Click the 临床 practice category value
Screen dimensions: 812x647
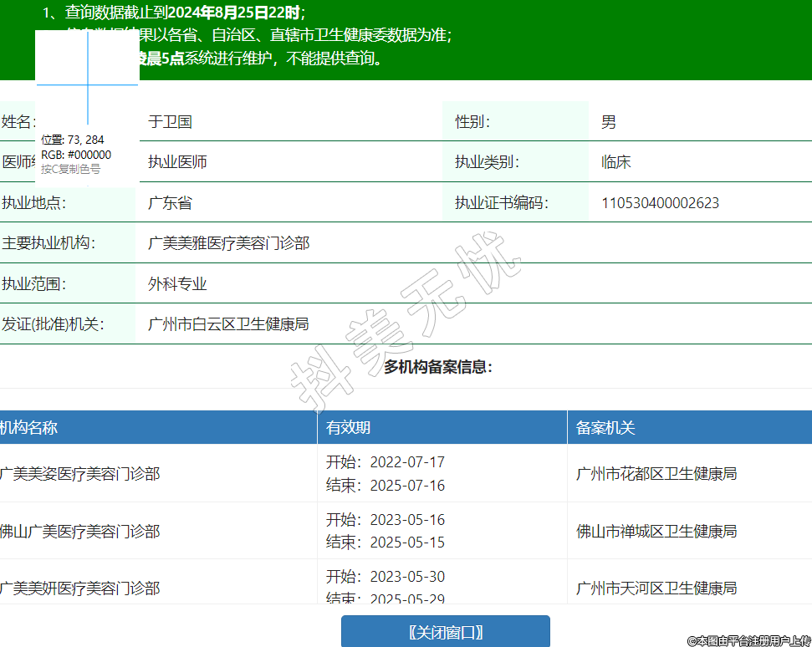pos(615,162)
